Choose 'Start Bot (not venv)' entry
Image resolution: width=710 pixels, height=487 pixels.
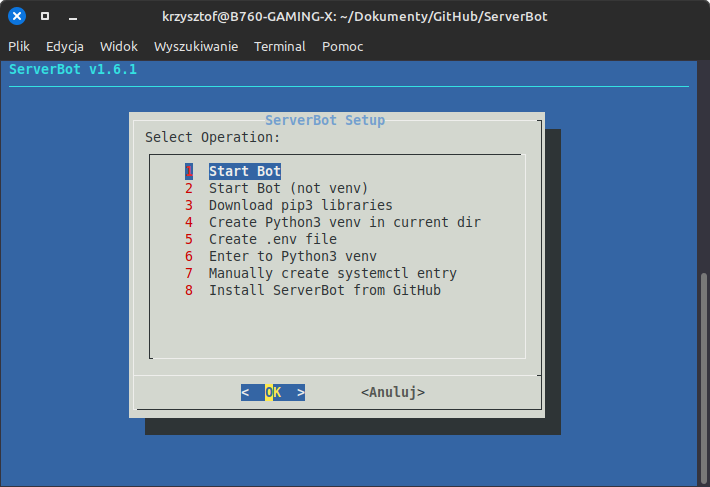pyautogui.click(x=288, y=188)
